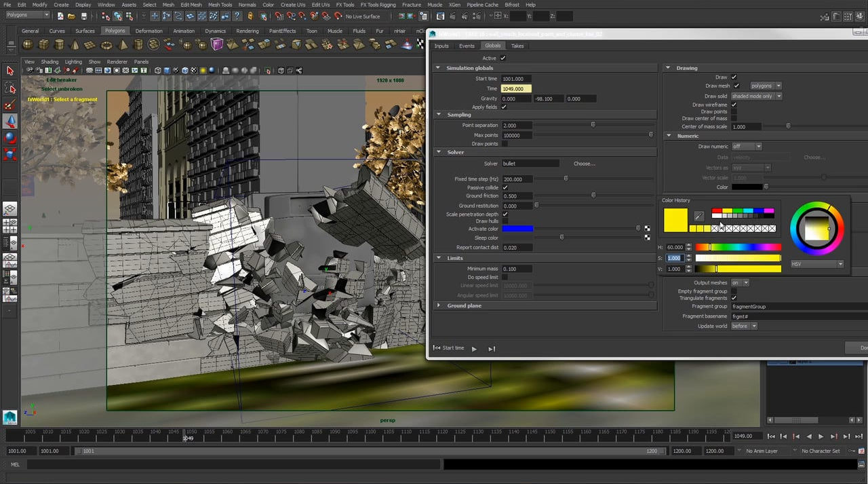Viewport: 868px width, 484px height.
Task: Click the checkered flag shelf icon
Action: coord(407,45)
